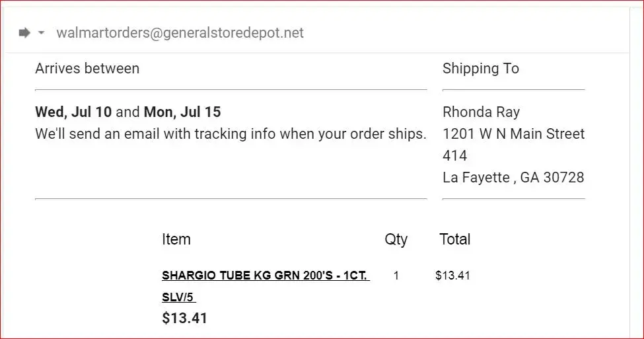Click the La Fayette, GA 30728 line
The height and width of the screenshot is (339, 644).
click(513, 178)
